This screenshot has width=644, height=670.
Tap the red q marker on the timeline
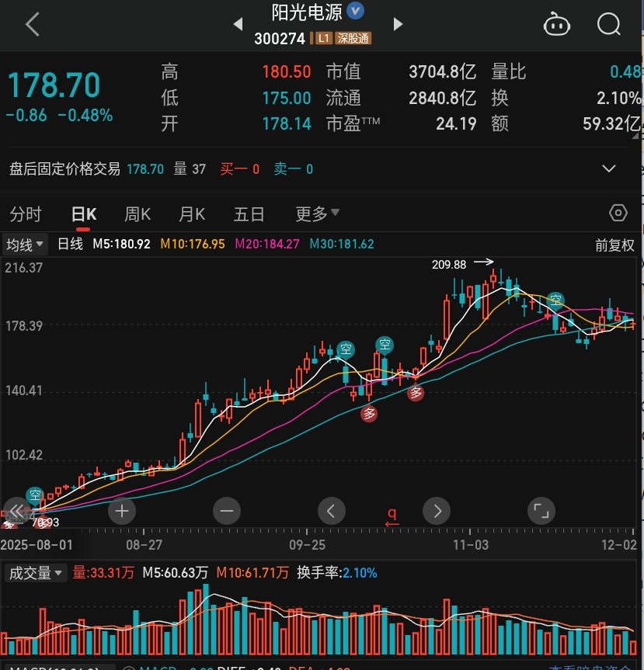[x=392, y=516]
